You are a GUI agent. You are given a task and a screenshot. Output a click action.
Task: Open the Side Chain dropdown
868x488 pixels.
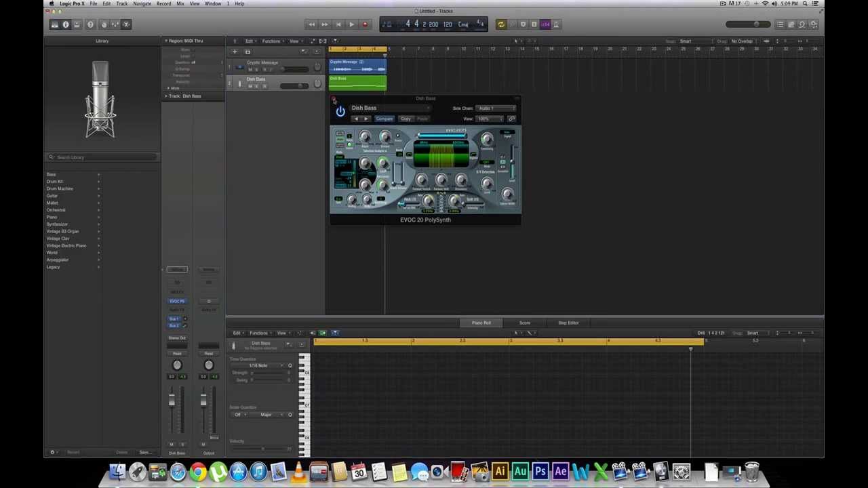(x=496, y=108)
